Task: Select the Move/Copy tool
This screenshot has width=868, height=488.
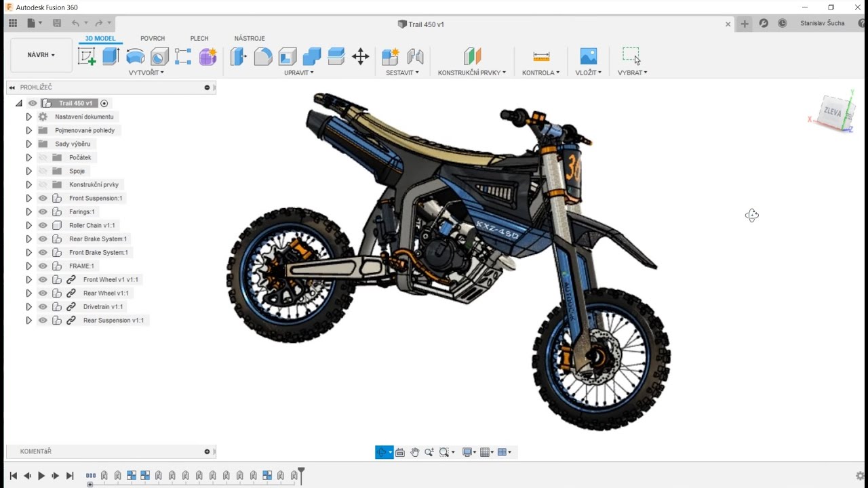Action: tap(361, 56)
